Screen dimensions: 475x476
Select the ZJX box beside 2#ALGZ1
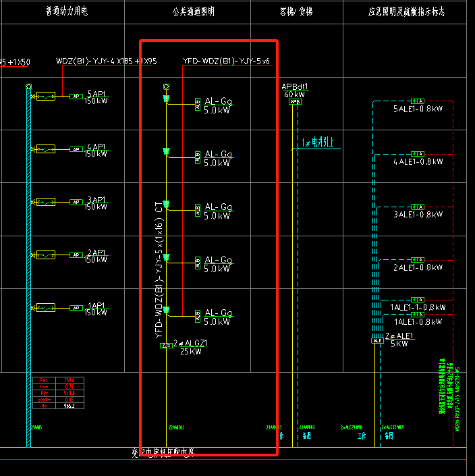click(166, 346)
